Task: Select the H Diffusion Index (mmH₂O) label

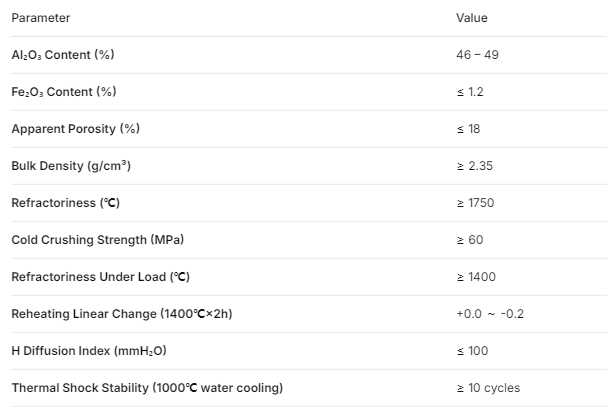Action: pyautogui.click(x=89, y=351)
